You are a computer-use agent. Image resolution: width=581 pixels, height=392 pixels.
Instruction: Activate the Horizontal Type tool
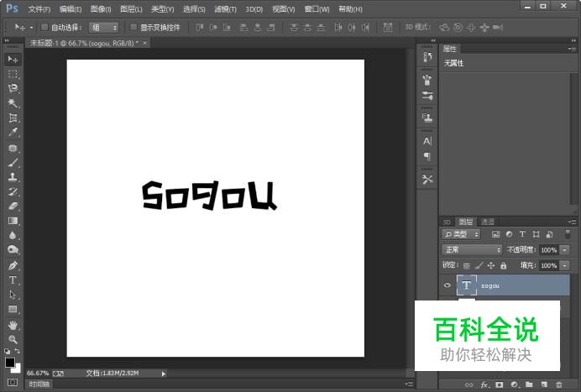tap(13, 280)
